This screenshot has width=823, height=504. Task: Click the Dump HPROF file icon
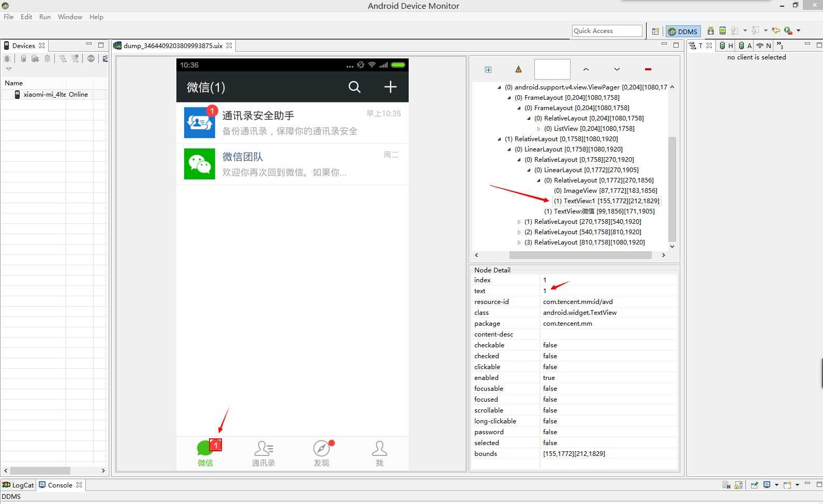click(35, 58)
